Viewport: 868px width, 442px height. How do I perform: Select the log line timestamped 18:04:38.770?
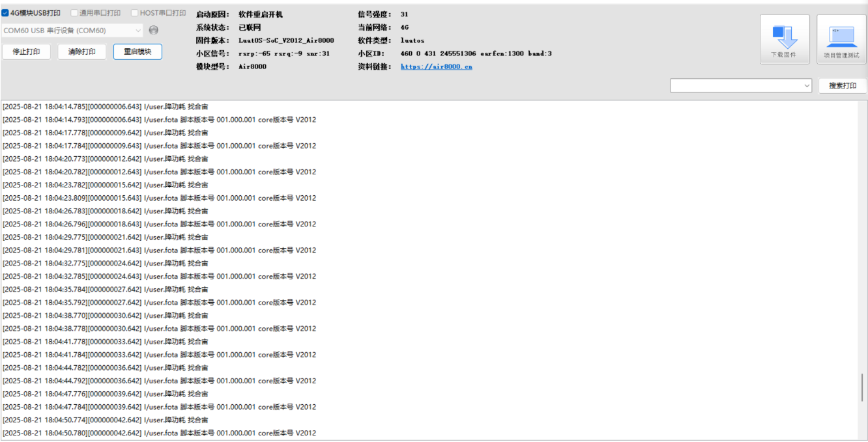106,315
